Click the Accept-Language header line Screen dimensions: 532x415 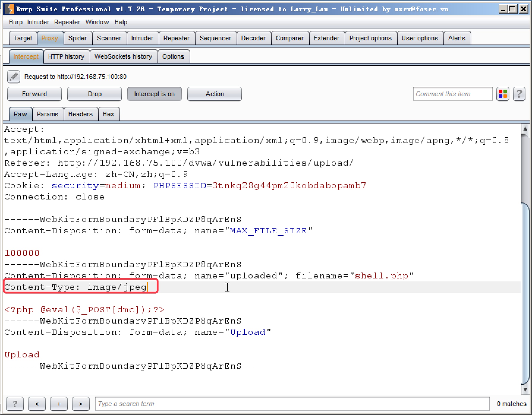click(x=96, y=174)
